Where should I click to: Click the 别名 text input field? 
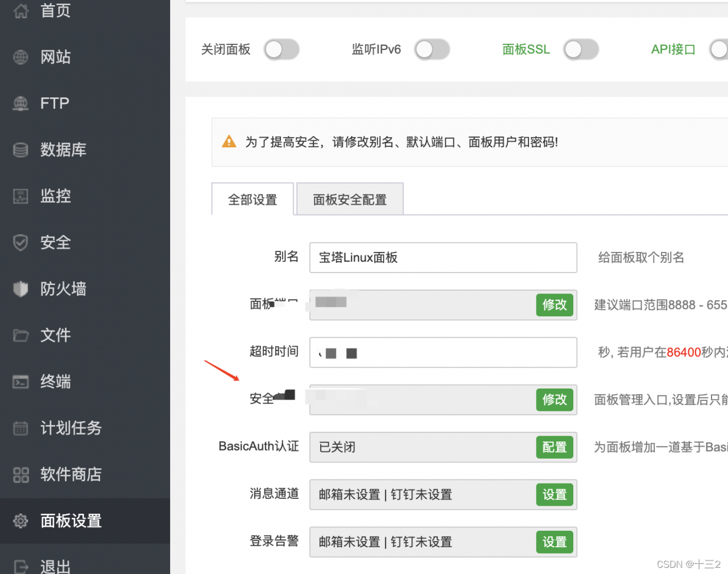[x=443, y=258]
